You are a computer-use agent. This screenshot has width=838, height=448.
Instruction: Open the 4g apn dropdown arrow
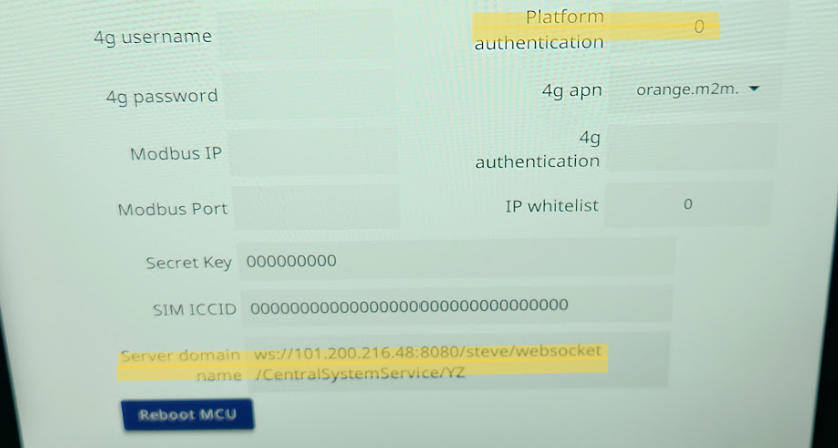(x=754, y=89)
